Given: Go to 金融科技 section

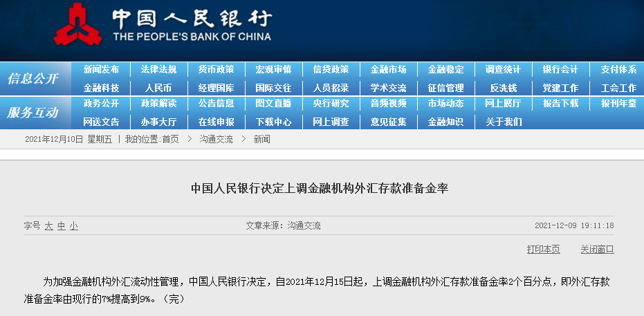Looking at the screenshot, I should [101, 89].
